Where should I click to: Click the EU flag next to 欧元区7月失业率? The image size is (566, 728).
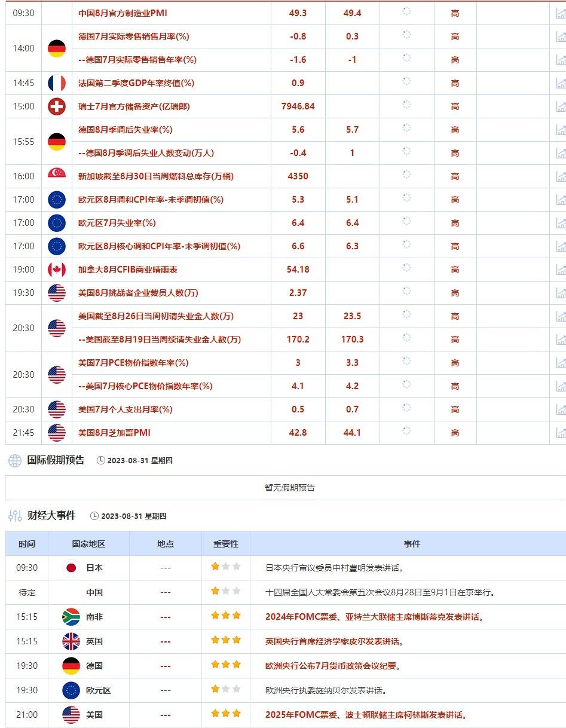pos(56,222)
